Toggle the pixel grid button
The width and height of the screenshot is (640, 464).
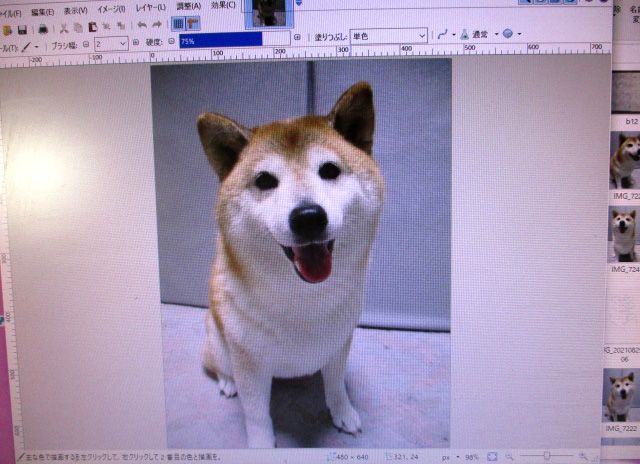pos(178,24)
